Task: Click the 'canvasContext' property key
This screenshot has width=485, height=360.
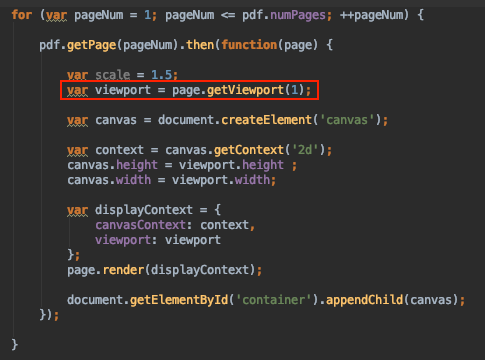Action: [x=140, y=225]
